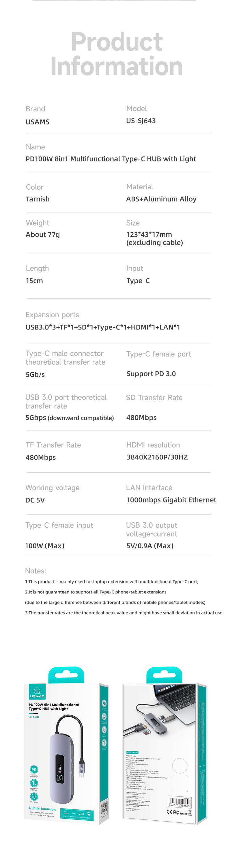Select the US-SJ643 model value
228x868 pixels.
141,121
